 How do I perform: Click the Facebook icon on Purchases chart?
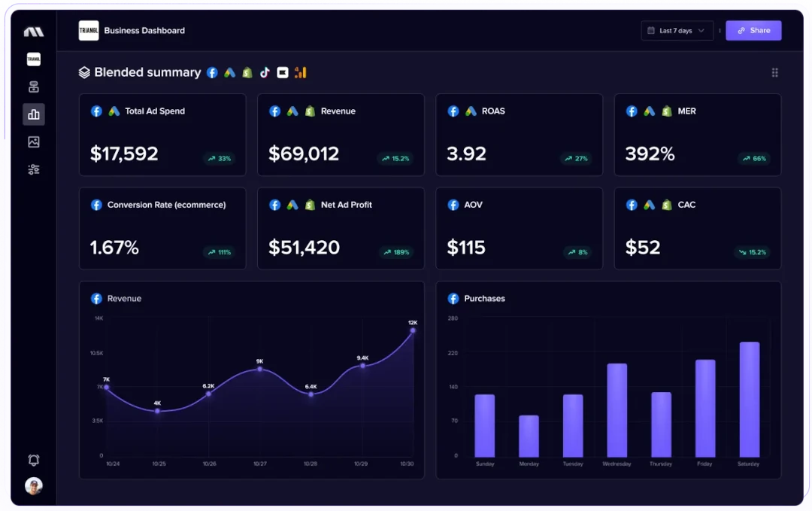tap(453, 299)
